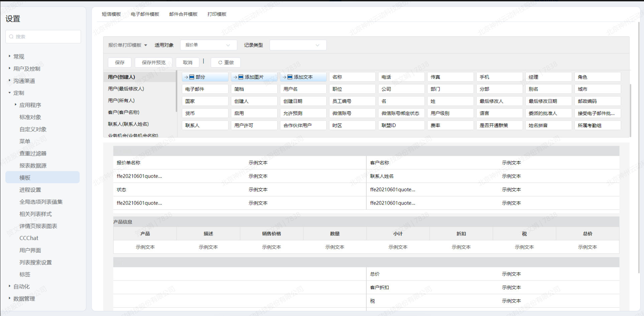The image size is (644, 316).
Task: Click the redo icon beside 重做
Action: tap(220, 63)
